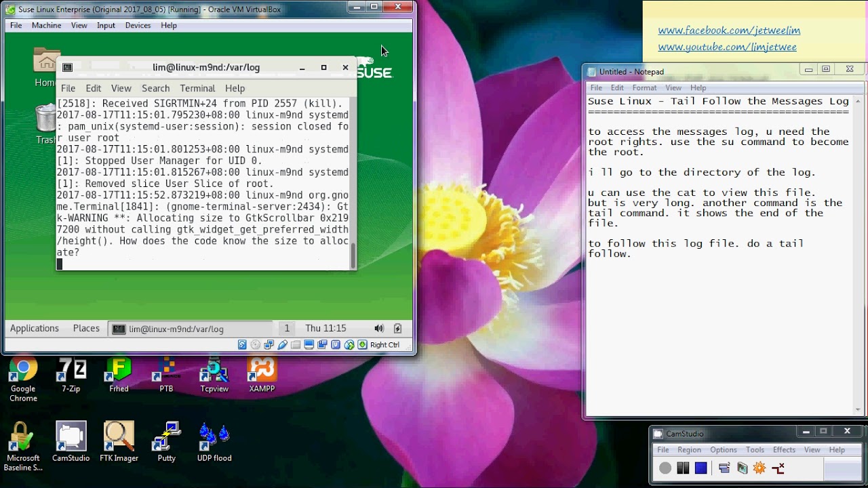
Task: Open the facebook.com/jetweelim link
Action: (729, 30)
